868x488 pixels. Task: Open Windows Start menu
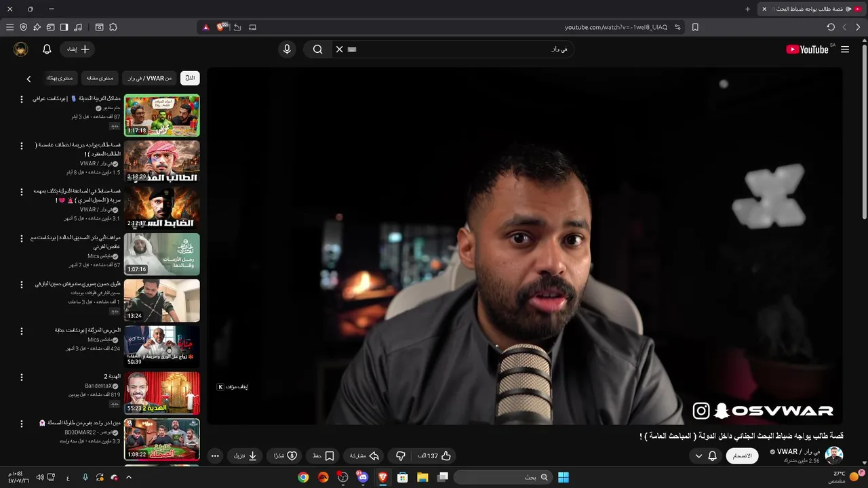pos(563,477)
